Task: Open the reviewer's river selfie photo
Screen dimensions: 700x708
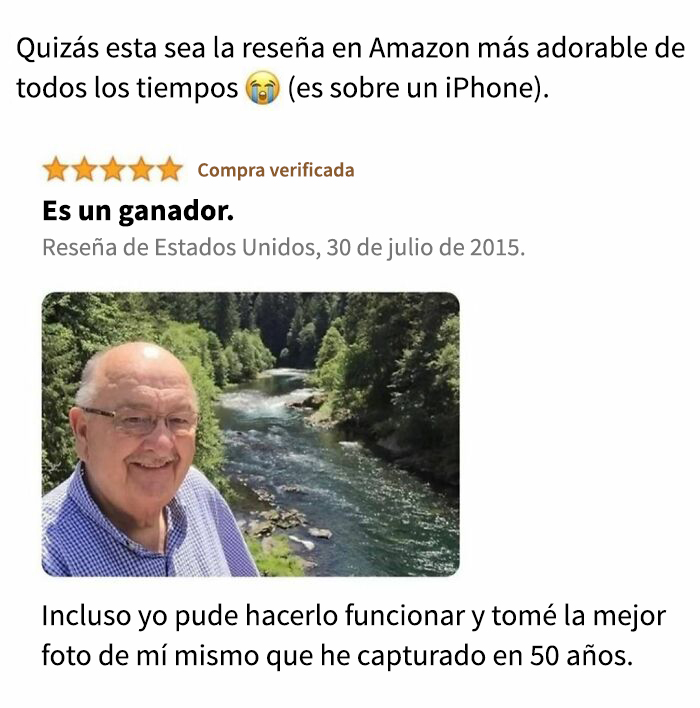Action: click(251, 434)
